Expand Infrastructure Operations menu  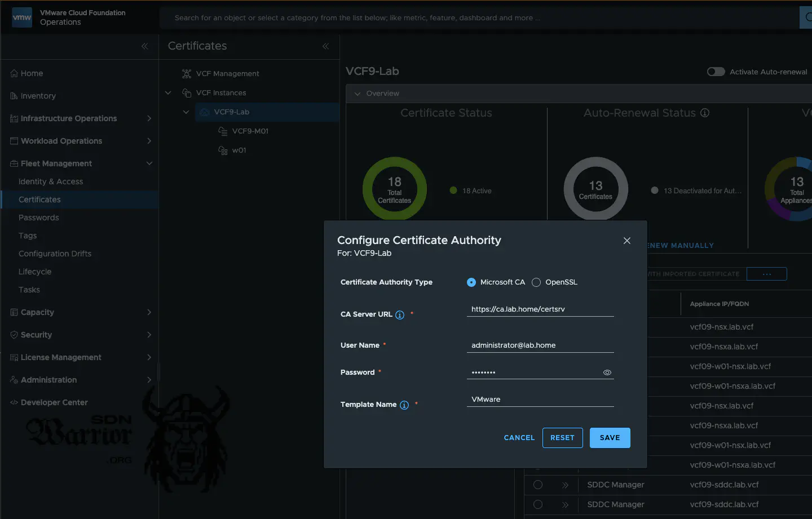click(149, 118)
